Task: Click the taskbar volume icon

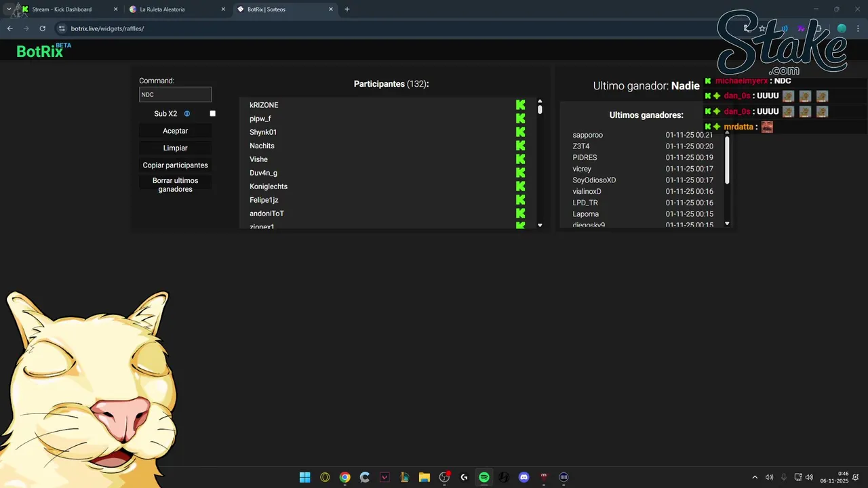Action: tap(809, 477)
